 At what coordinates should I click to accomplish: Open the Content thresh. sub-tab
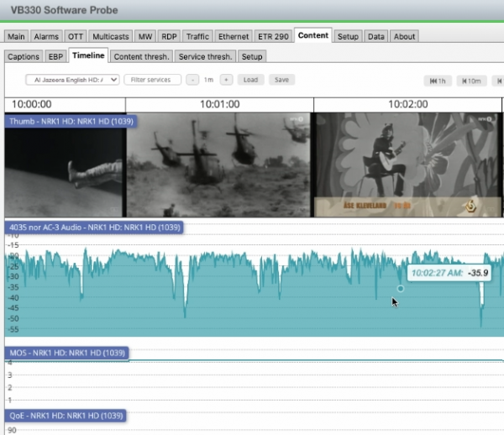tap(142, 56)
